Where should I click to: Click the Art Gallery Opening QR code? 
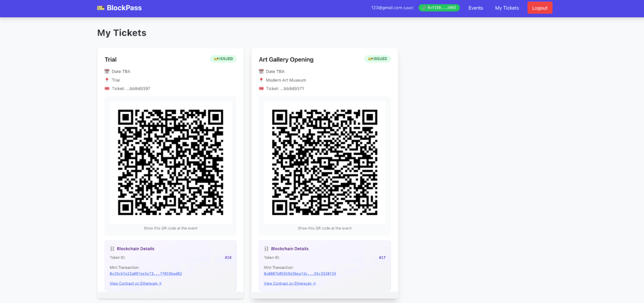pos(325,162)
